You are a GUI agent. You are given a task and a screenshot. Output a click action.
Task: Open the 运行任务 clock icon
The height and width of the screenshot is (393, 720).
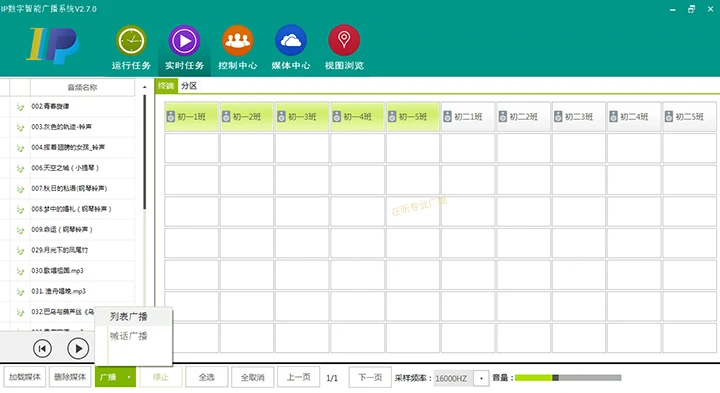pos(131,41)
